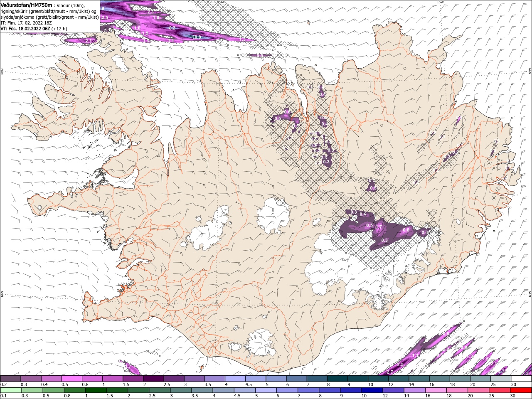Click the 2.1 precipitation value near the Westfjords
Screen dimensions: 532x399
point(88,41)
